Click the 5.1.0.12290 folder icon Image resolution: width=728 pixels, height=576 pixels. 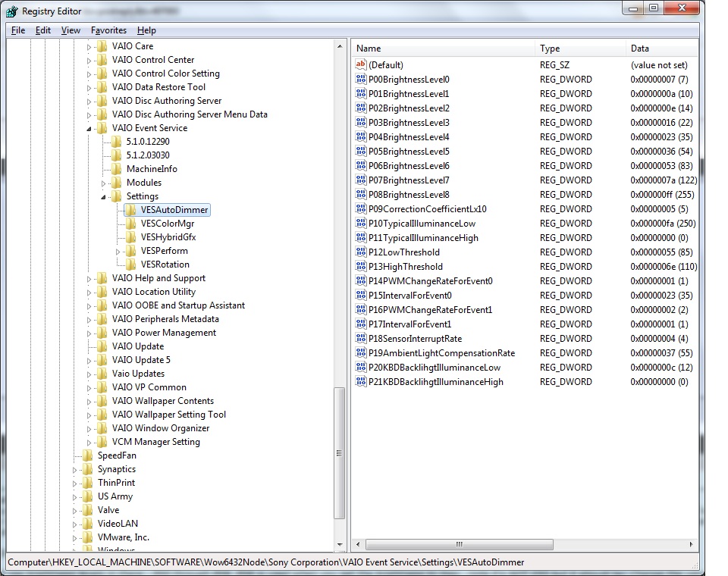[x=117, y=142]
